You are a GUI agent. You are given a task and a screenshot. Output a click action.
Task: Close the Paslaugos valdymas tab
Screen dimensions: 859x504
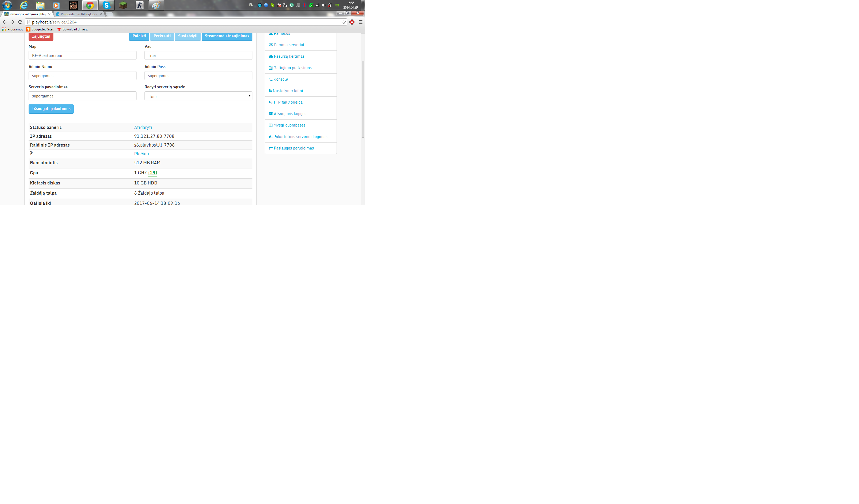click(49, 14)
